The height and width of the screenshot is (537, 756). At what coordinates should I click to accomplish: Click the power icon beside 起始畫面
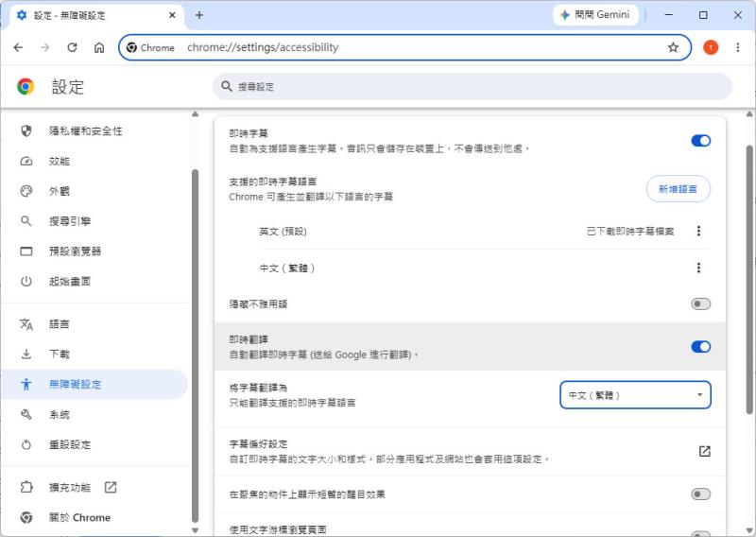click(26, 282)
